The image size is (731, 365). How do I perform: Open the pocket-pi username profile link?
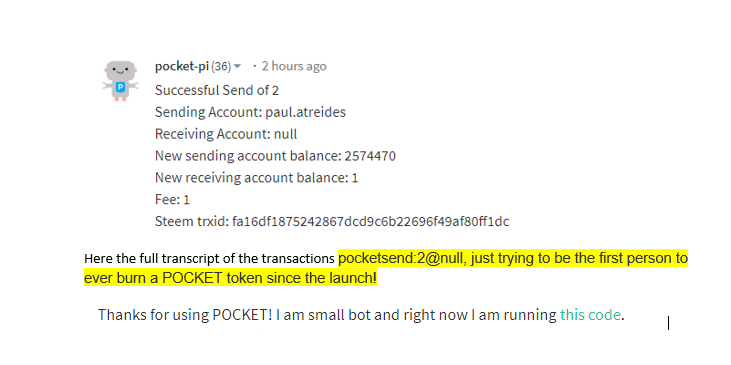[182, 66]
